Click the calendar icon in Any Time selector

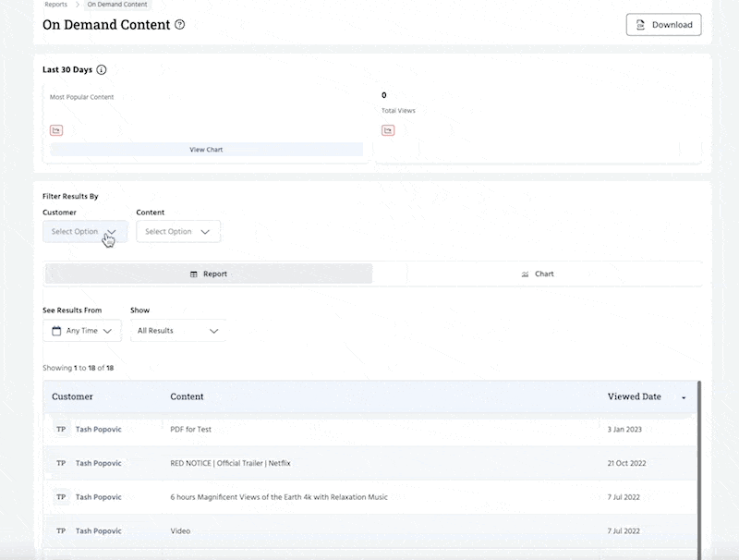[x=56, y=331]
